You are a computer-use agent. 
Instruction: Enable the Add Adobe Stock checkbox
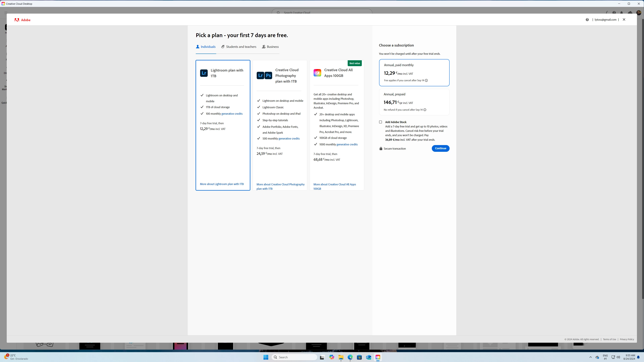[x=380, y=122]
